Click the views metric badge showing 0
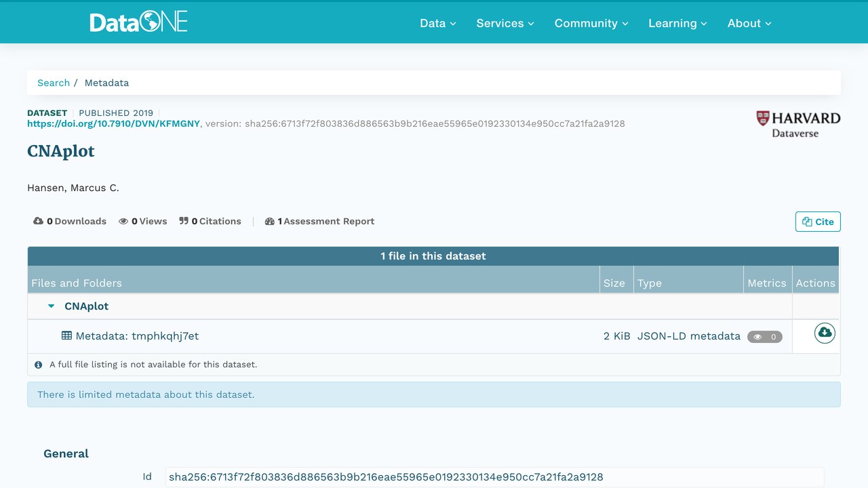868x488 pixels. pos(765,337)
